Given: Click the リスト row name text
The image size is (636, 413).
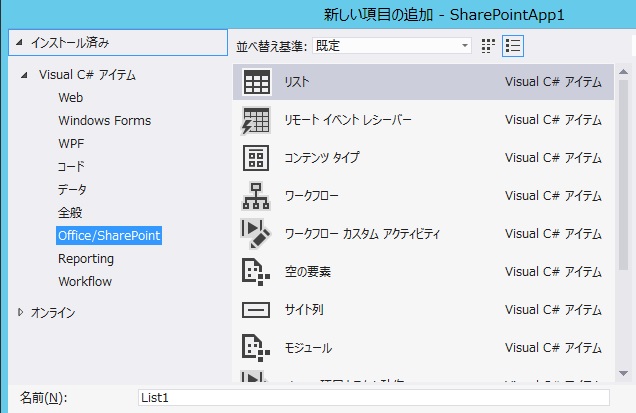Looking at the screenshot, I should click(x=297, y=82).
